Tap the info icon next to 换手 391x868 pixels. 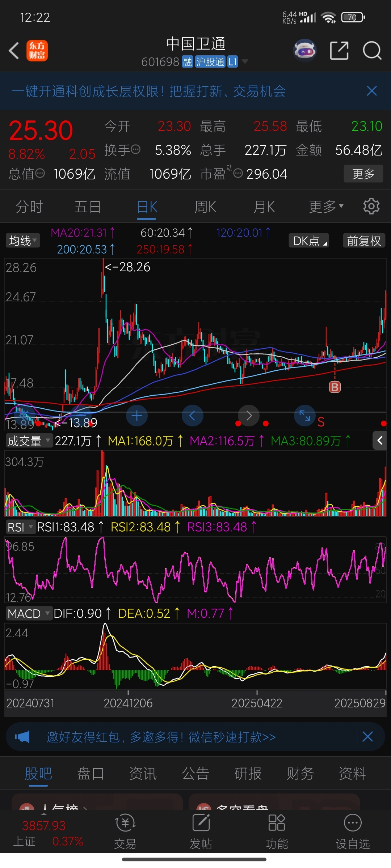(x=136, y=149)
